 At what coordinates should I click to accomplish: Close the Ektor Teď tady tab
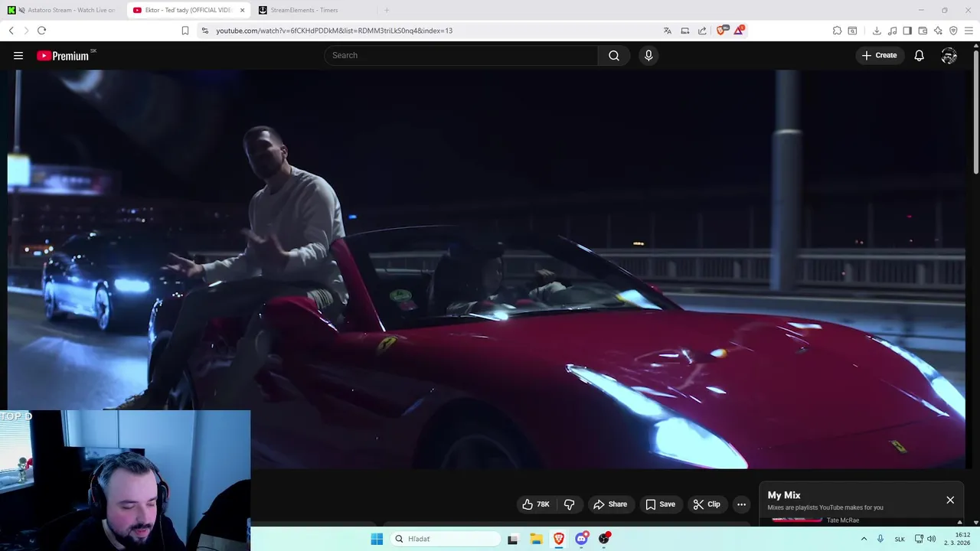point(243,10)
